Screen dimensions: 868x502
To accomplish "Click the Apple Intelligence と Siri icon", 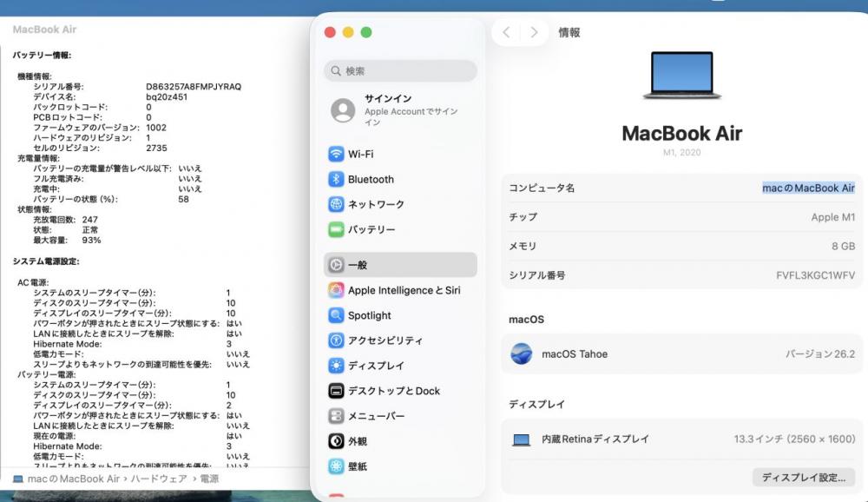I will pos(336,290).
